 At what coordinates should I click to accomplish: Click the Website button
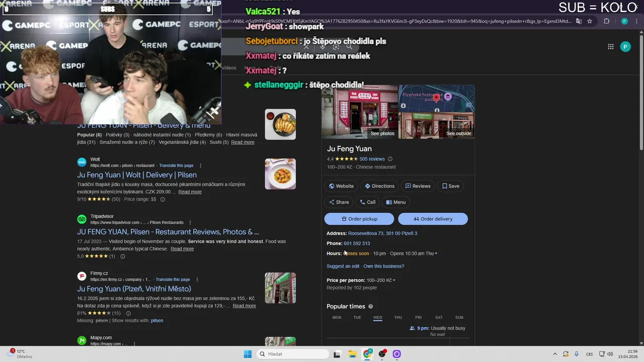pyautogui.click(x=341, y=186)
